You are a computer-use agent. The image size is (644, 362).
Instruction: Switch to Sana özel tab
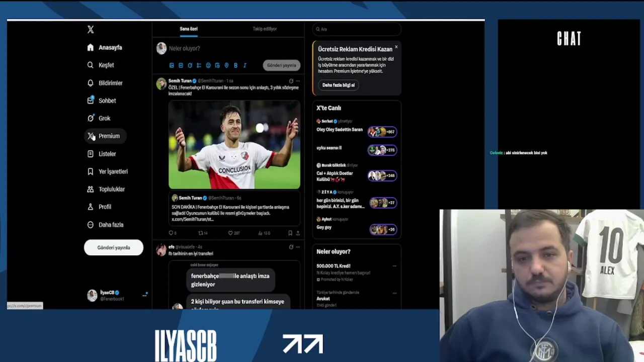(x=189, y=29)
